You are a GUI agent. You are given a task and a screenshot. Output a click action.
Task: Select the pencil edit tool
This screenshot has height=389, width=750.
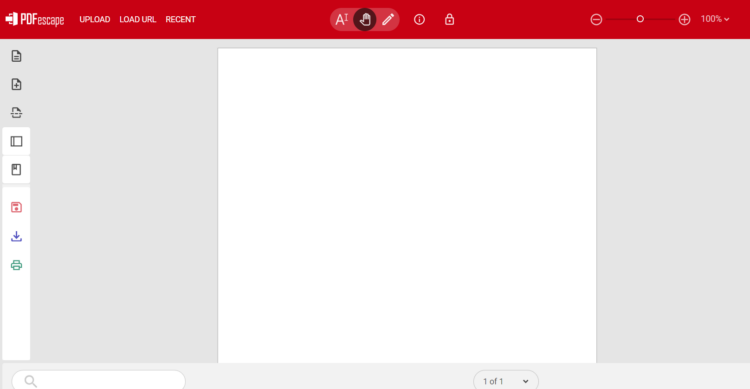[388, 20]
